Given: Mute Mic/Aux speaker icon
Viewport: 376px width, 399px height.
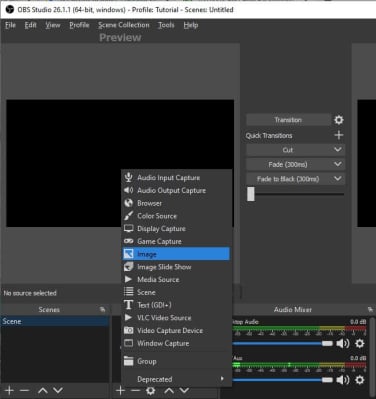Looking at the screenshot, I should click(343, 380).
